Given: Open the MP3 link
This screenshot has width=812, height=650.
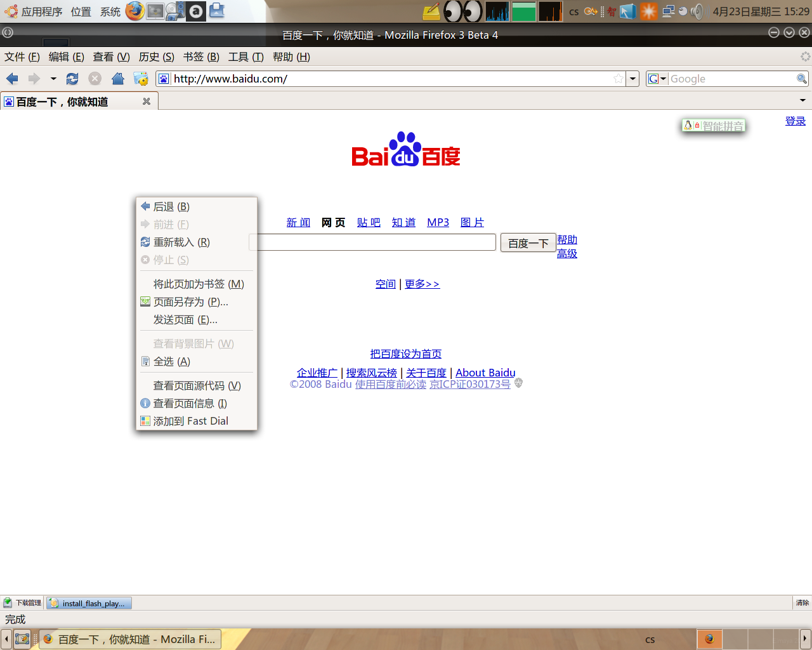Looking at the screenshot, I should [438, 222].
